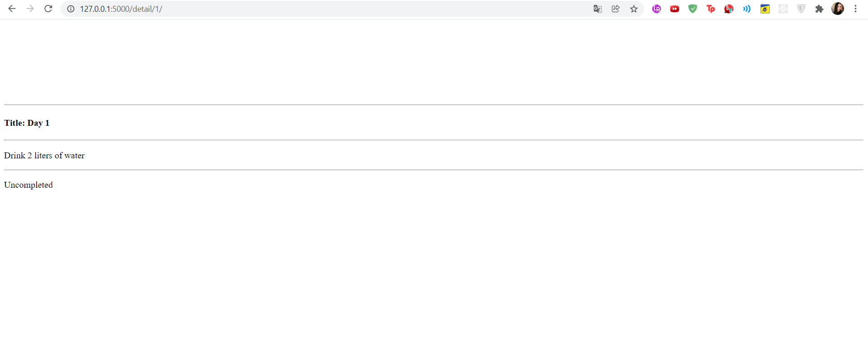The height and width of the screenshot is (346, 868).
Task: Open the blue sound wave extension icon
Action: [x=747, y=9]
